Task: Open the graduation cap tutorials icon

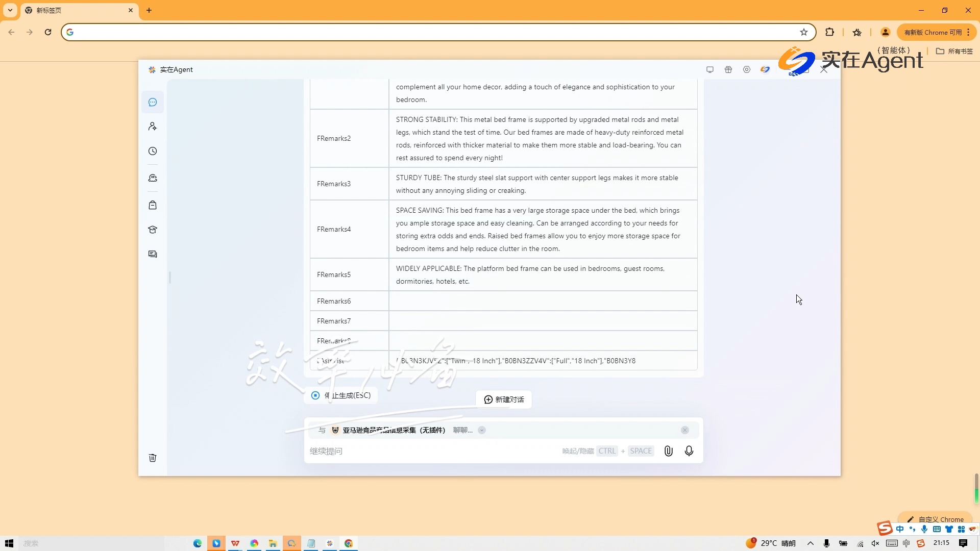Action: (153, 230)
